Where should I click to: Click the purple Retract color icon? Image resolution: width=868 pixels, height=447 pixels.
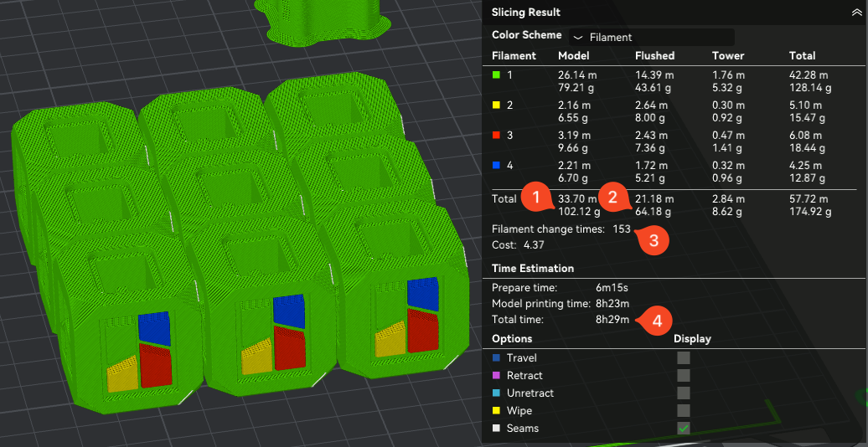(496, 376)
